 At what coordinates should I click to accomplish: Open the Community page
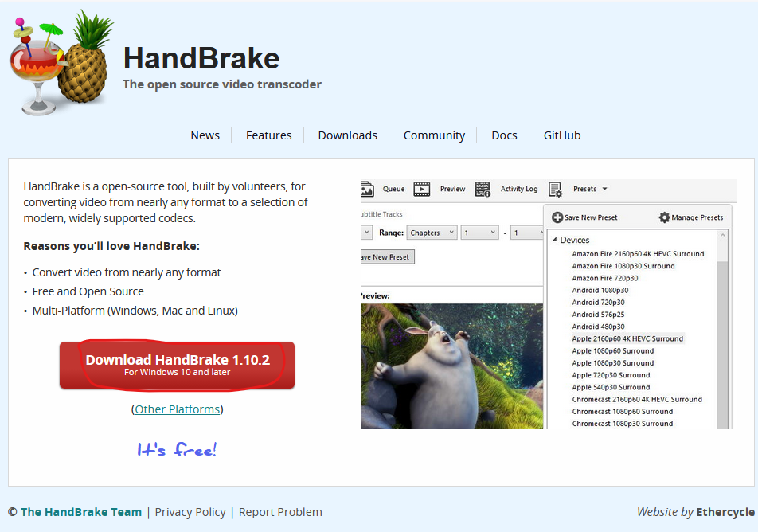(434, 135)
